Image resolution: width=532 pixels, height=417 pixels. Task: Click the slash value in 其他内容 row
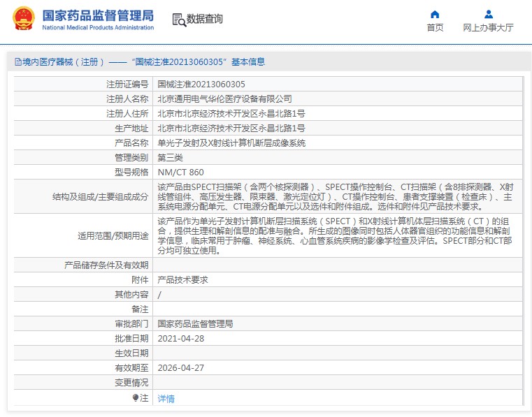tap(159, 295)
